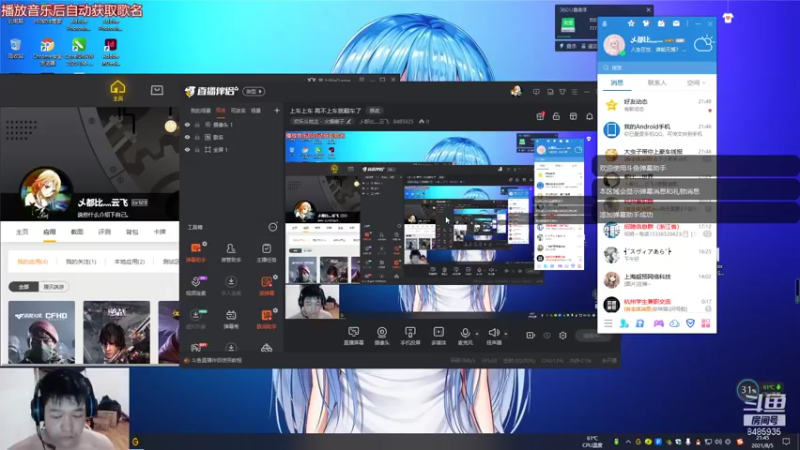Open QQ main menu hamburger icon

pos(608,323)
